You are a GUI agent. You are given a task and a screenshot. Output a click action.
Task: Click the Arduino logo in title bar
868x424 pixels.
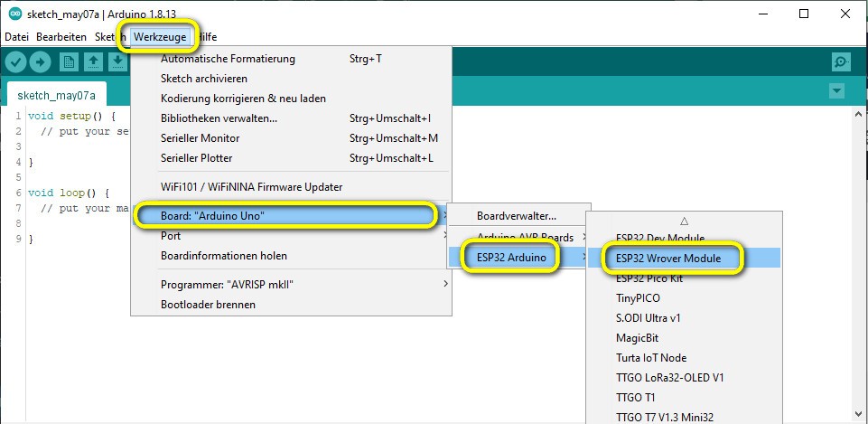(15, 14)
